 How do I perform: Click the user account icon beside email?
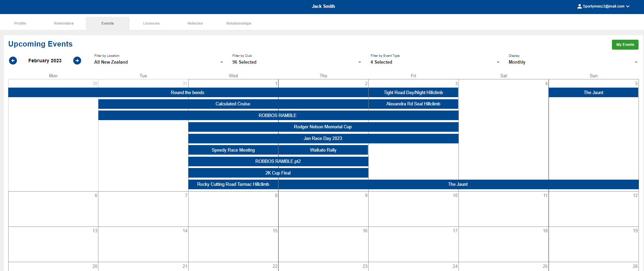[579, 6]
